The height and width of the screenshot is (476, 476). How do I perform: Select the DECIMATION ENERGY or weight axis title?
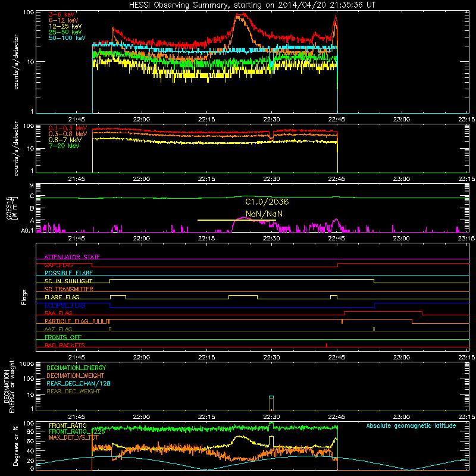9,387
